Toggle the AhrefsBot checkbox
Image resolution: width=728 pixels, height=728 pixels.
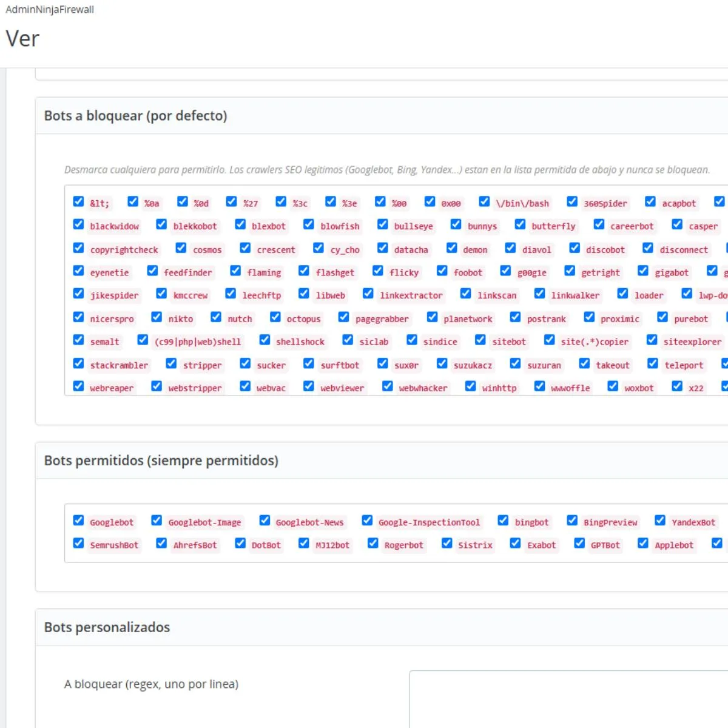point(161,544)
